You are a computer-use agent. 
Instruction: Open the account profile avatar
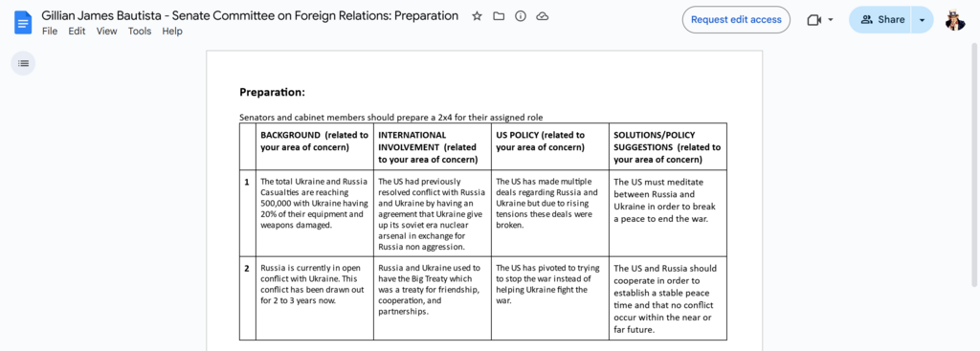click(x=954, y=20)
